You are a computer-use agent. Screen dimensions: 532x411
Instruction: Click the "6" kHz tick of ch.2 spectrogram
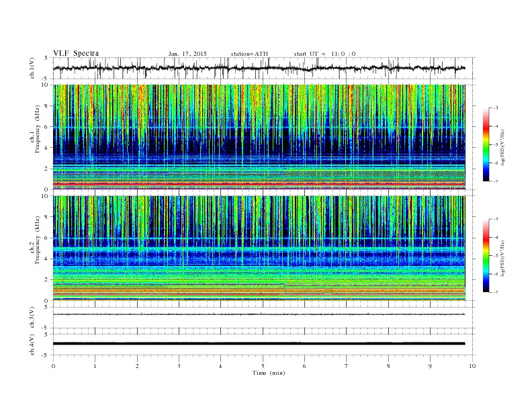46,238
